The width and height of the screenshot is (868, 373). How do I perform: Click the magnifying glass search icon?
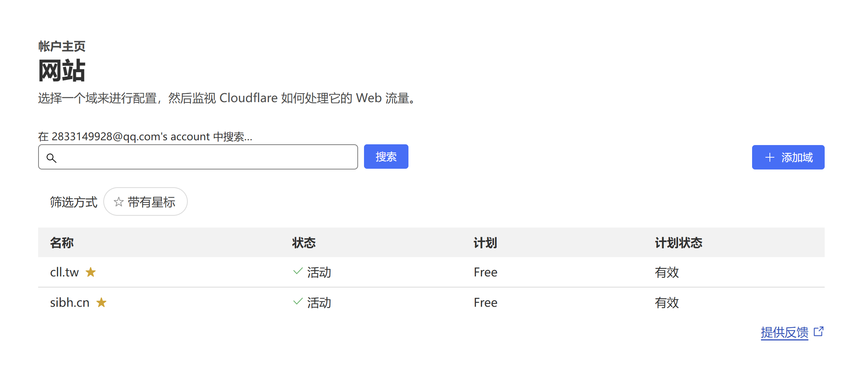[51, 158]
